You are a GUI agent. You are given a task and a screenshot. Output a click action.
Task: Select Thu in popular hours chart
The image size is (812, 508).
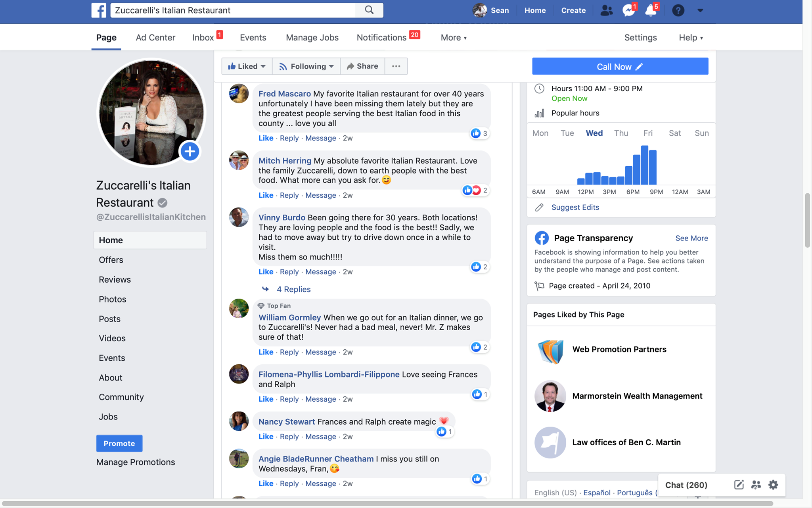coord(621,133)
